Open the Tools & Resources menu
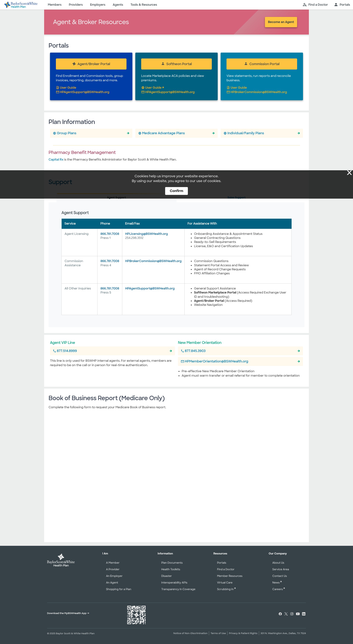The height and width of the screenshot is (644, 353). (x=144, y=5)
